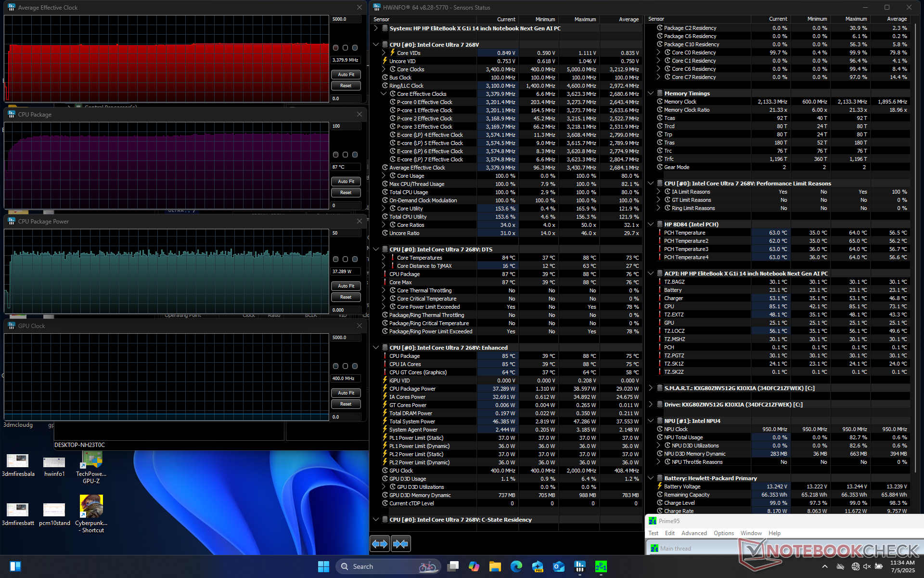Open File Explorer from the taskbar

pos(495,566)
